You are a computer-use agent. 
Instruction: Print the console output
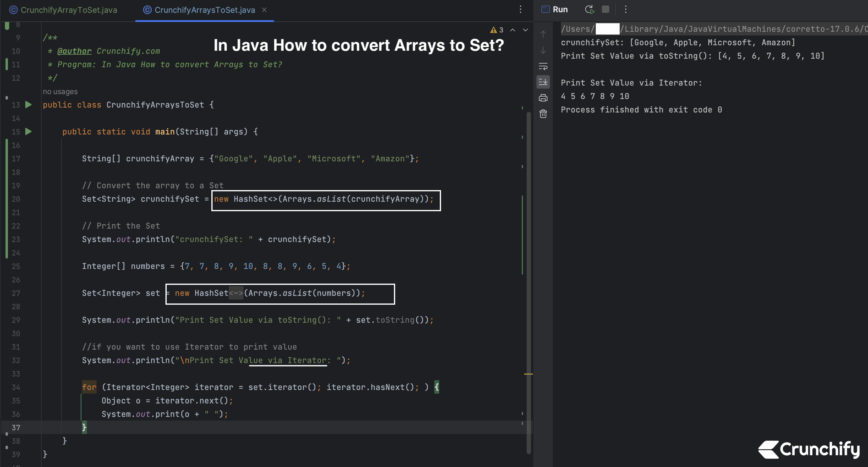[543, 98]
